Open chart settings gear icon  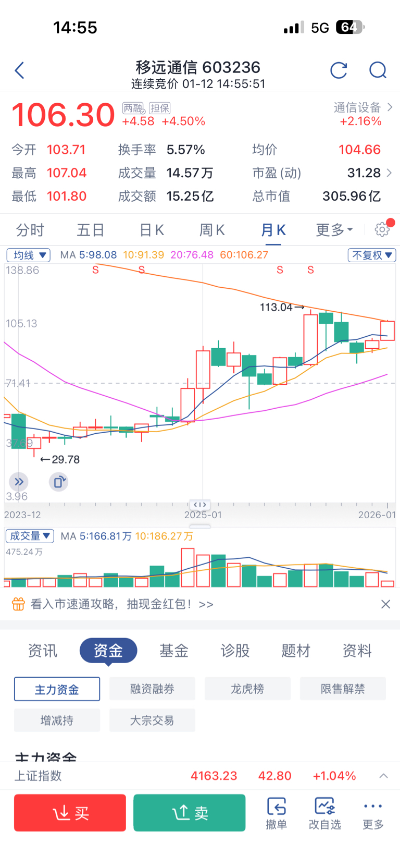382,229
